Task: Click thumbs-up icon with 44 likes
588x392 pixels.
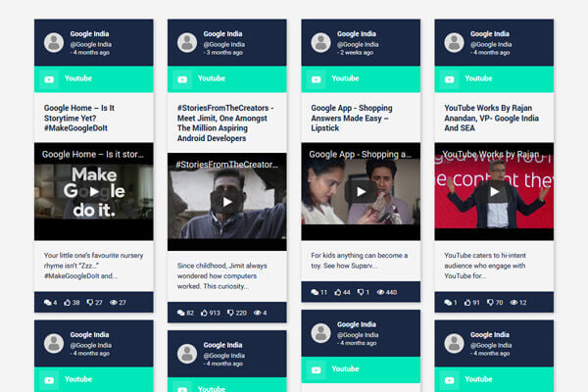Action: pyautogui.click(x=338, y=292)
